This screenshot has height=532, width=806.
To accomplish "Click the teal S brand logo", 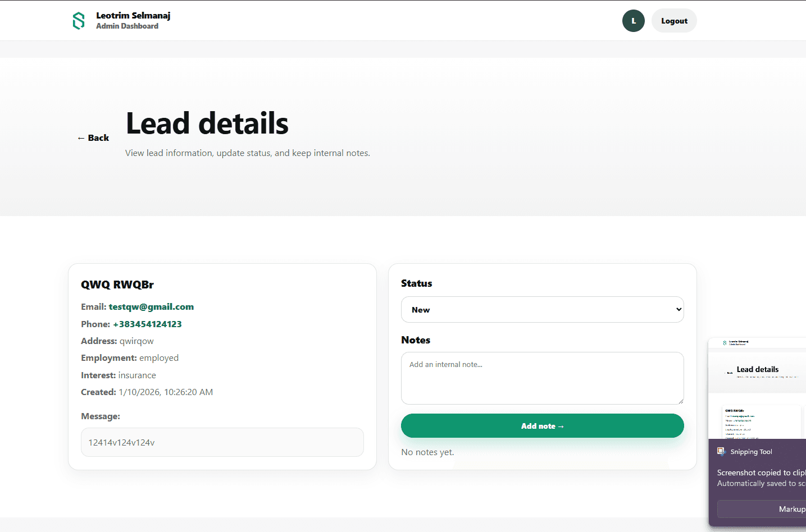I will [79, 20].
